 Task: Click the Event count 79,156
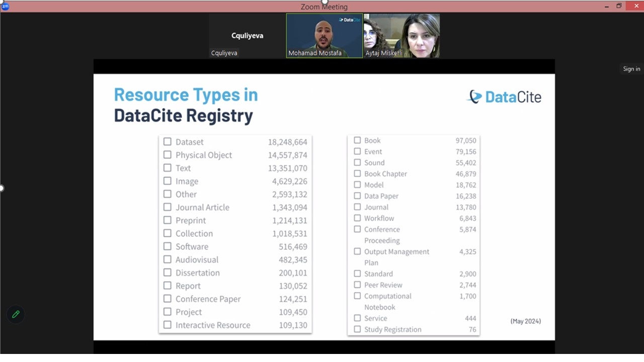coord(466,151)
